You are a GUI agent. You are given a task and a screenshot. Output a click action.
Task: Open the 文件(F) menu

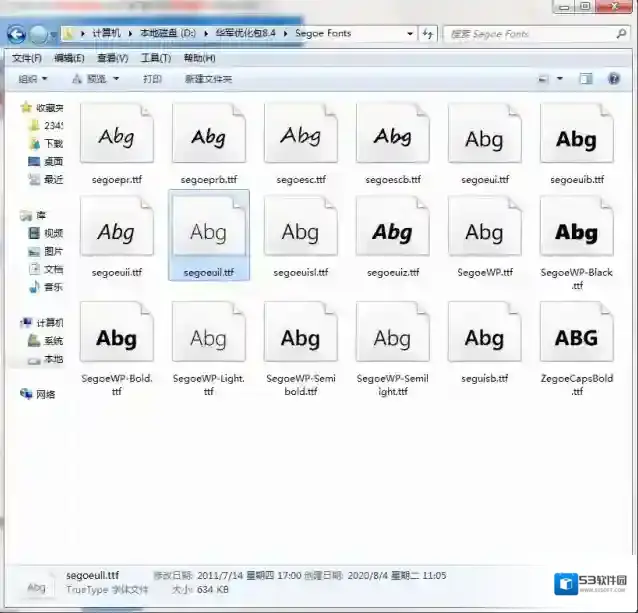coord(27,58)
